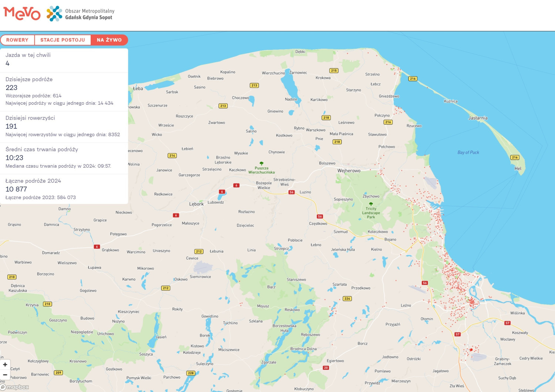The width and height of the screenshot is (555, 392).
Task: Click the Lębork town label
Action: 196,204
